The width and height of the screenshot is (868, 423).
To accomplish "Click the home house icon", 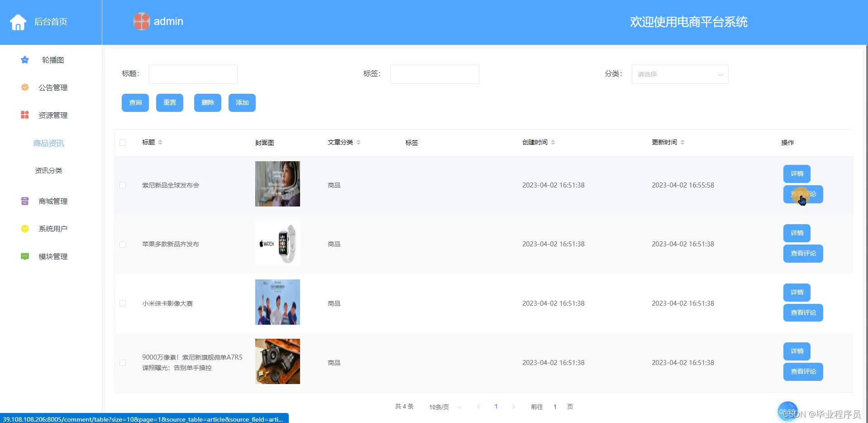I will [x=18, y=22].
